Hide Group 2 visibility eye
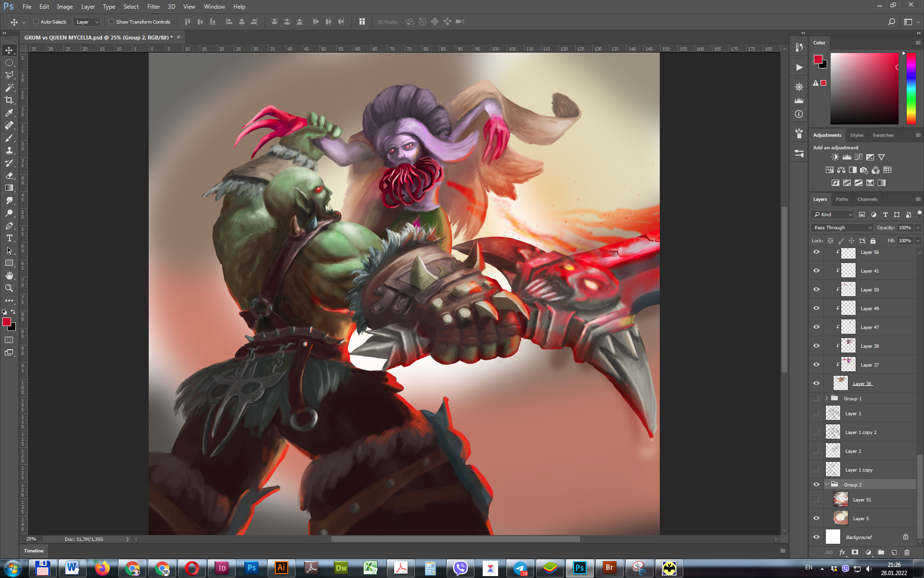 click(x=816, y=485)
